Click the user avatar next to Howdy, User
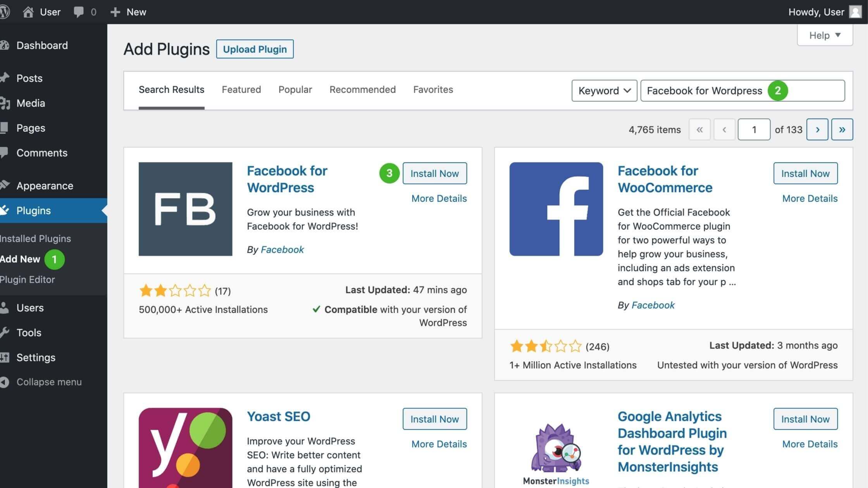The image size is (868, 488). click(x=855, y=12)
